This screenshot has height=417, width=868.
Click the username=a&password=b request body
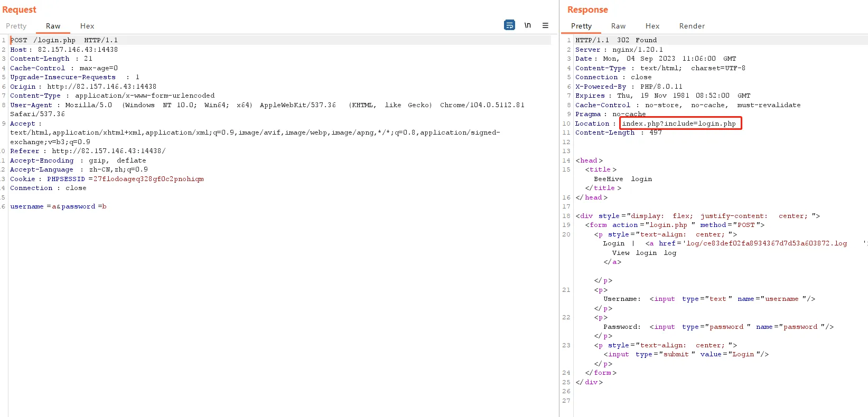pos(58,206)
